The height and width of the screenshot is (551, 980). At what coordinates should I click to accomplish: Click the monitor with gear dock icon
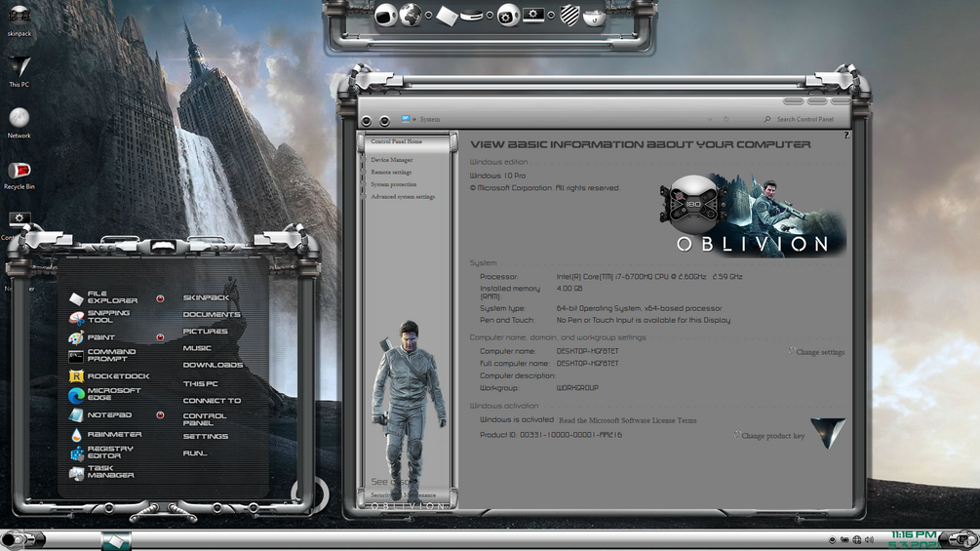coord(533,15)
